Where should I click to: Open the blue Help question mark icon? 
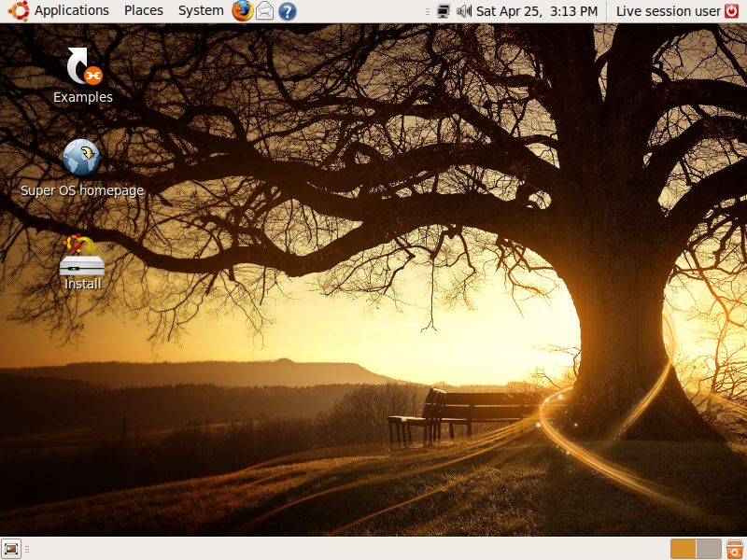288,11
